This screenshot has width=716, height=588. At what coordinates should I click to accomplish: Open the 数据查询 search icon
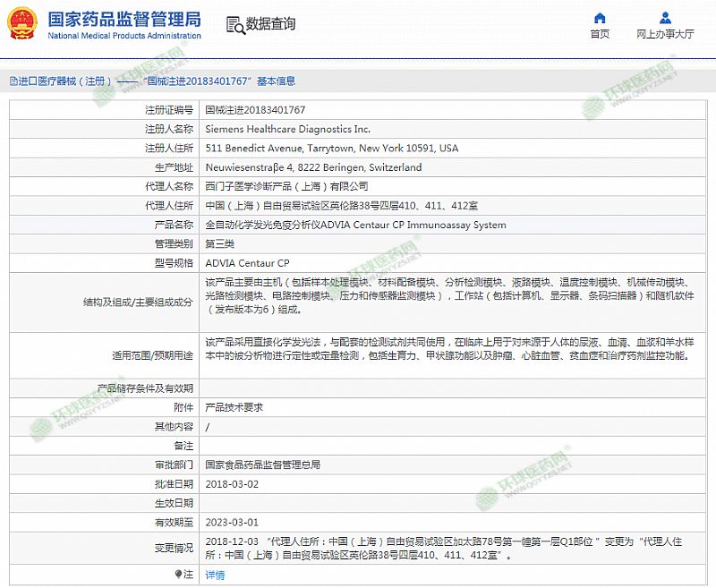(234, 24)
